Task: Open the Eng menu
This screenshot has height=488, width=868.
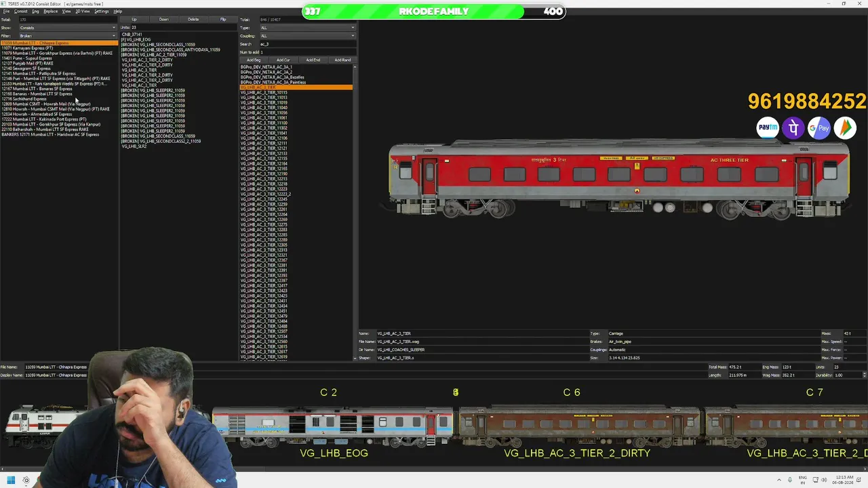Action: coord(36,12)
